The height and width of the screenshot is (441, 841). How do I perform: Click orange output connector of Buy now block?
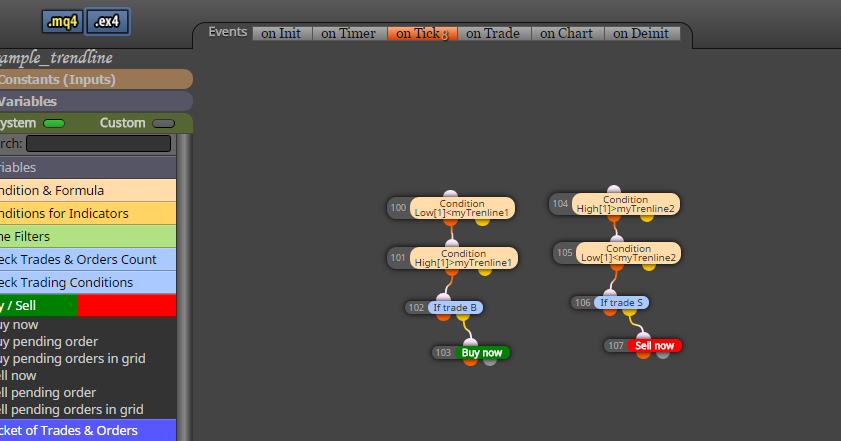pyautogui.click(x=470, y=362)
